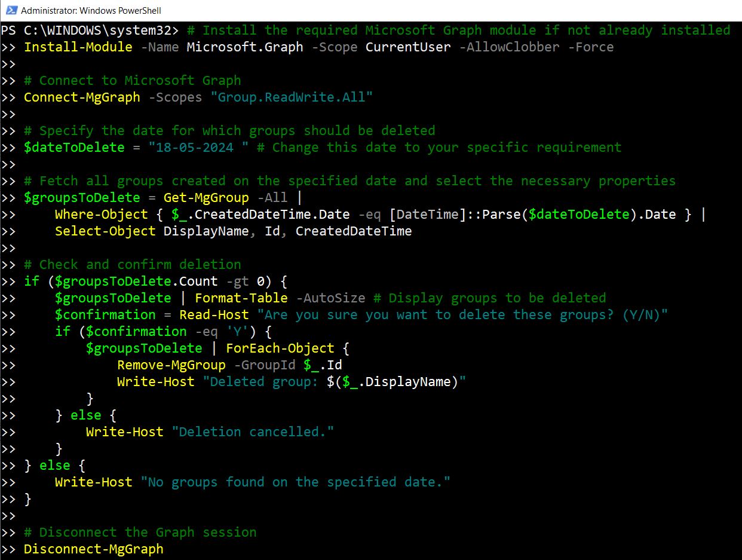The width and height of the screenshot is (742, 560).
Task: Click the PowerShell icon in the title bar
Action: pyautogui.click(x=8, y=10)
